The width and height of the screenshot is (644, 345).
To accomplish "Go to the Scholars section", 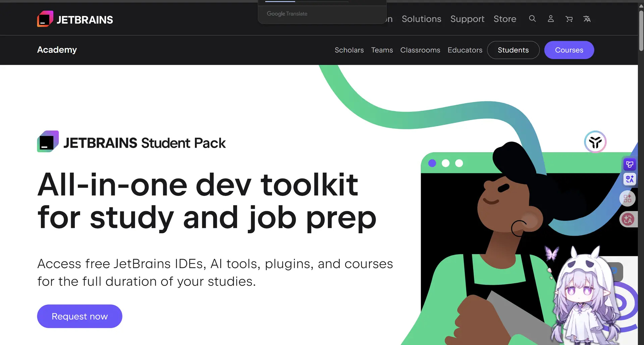I will (x=349, y=50).
